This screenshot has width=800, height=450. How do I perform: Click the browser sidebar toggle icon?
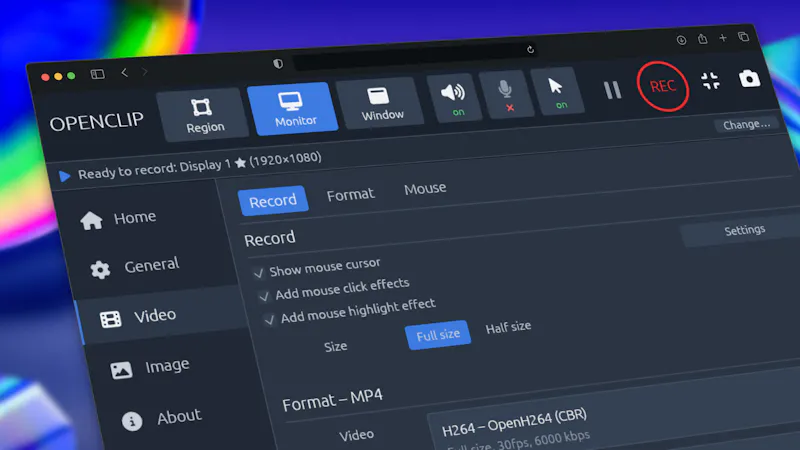[97, 74]
